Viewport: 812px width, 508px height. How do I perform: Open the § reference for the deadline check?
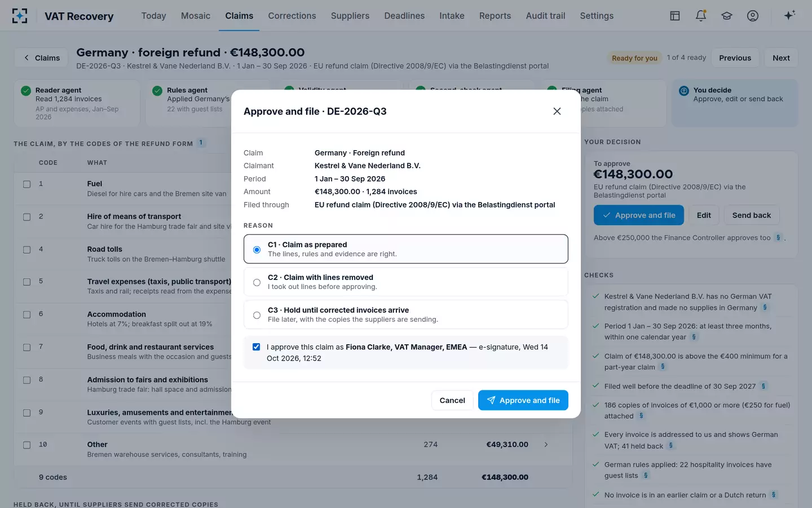[x=764, y=386]
